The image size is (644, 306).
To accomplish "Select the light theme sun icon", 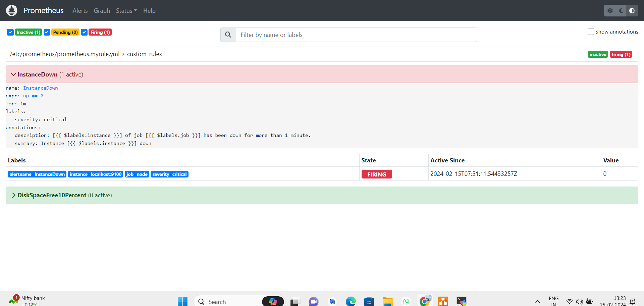I will coord(610,10).
